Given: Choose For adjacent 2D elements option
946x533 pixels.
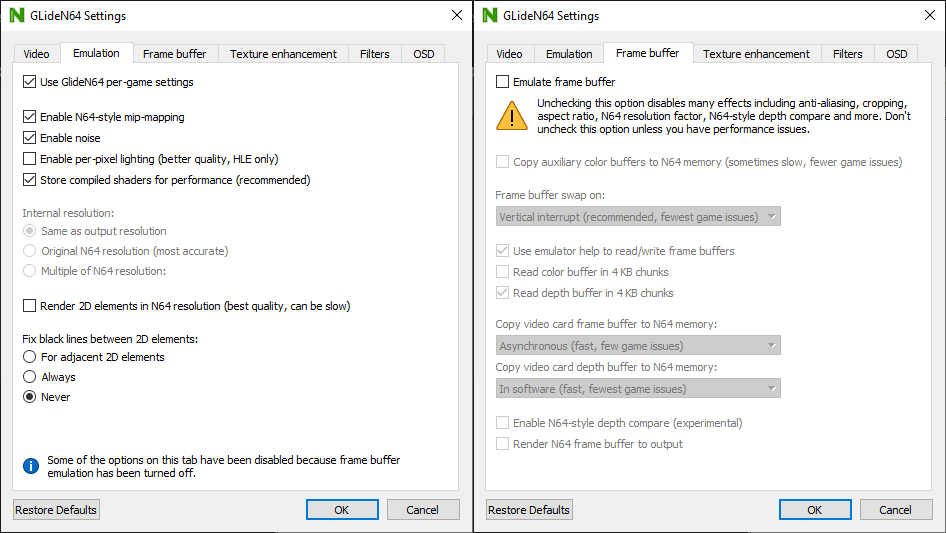Looking at the screenshot, I should coord(30,357).
